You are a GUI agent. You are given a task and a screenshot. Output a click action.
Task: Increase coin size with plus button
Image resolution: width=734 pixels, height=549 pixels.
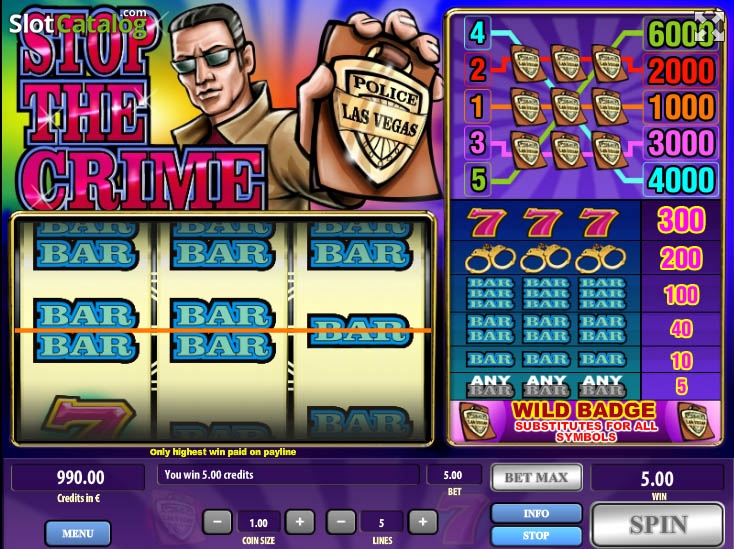point(300,522)
